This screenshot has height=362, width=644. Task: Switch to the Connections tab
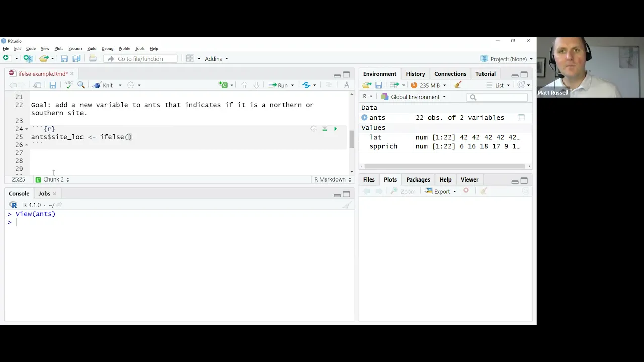tap(450, 74)
